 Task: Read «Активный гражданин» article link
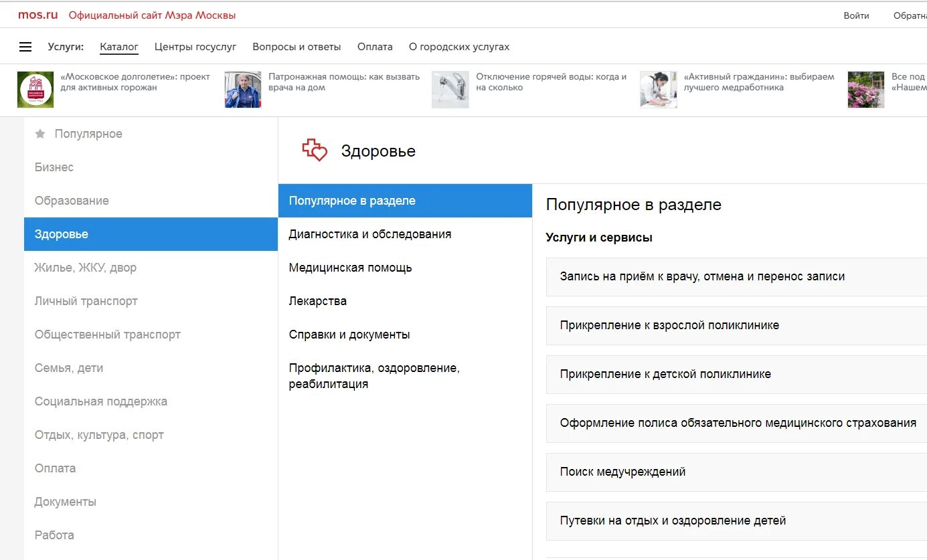pos(759,82)
